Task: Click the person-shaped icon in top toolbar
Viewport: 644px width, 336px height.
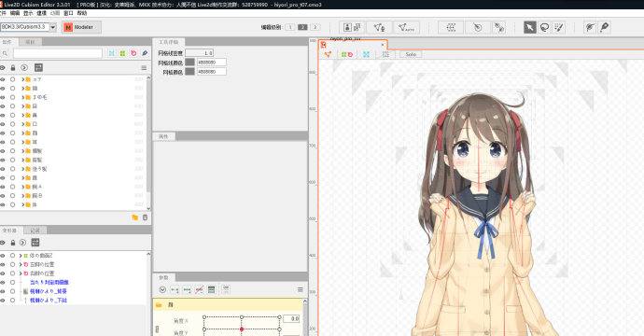Action: coord(347,27)
